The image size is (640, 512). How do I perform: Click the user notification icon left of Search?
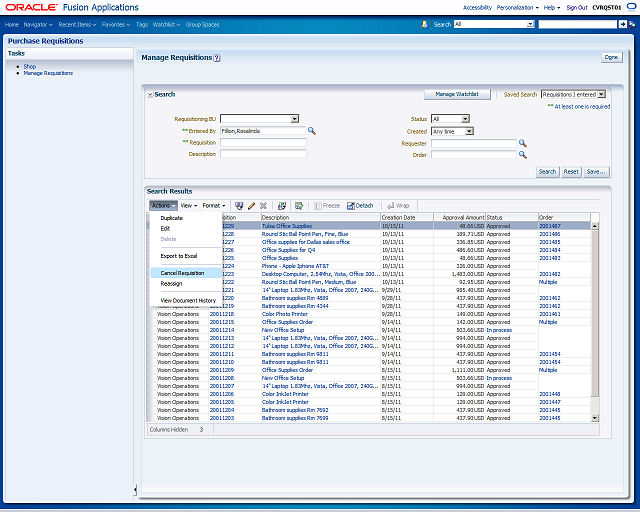coord(424,24)
